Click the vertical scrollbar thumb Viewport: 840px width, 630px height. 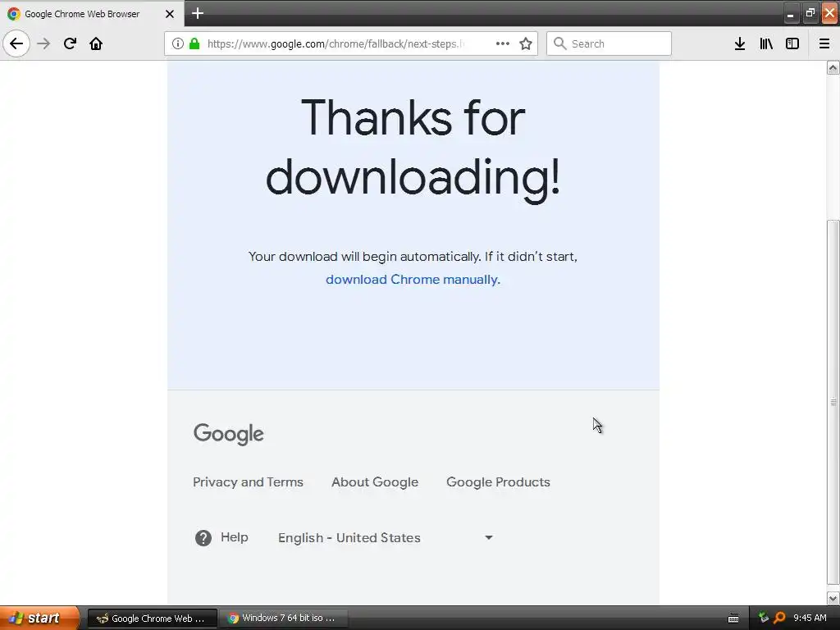coord(833,402)
